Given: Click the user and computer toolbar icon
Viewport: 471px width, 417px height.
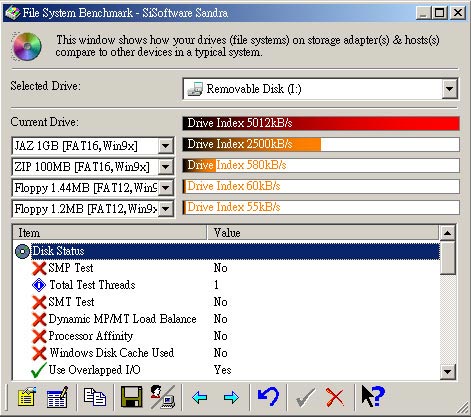Looking at the screenshot, I should click(162, 397).
